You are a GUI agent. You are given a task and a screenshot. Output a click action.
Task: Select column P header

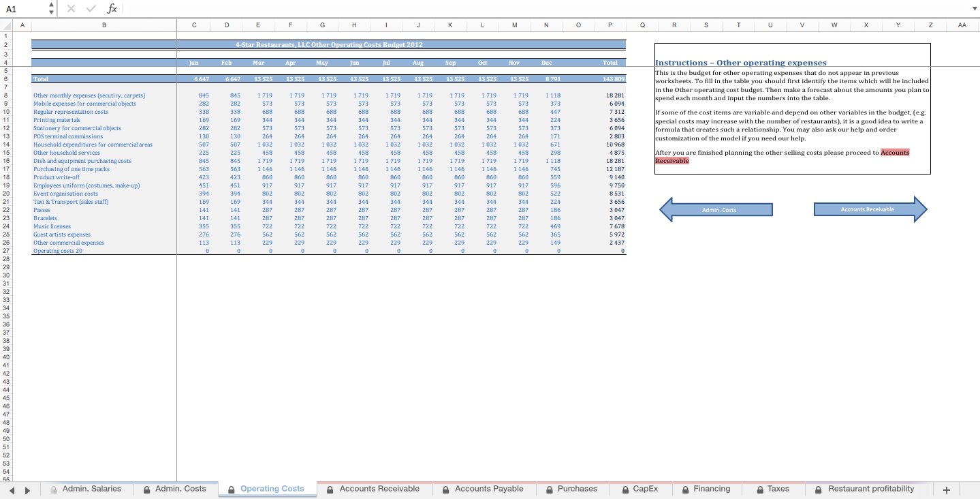click(x=610, y=25)
